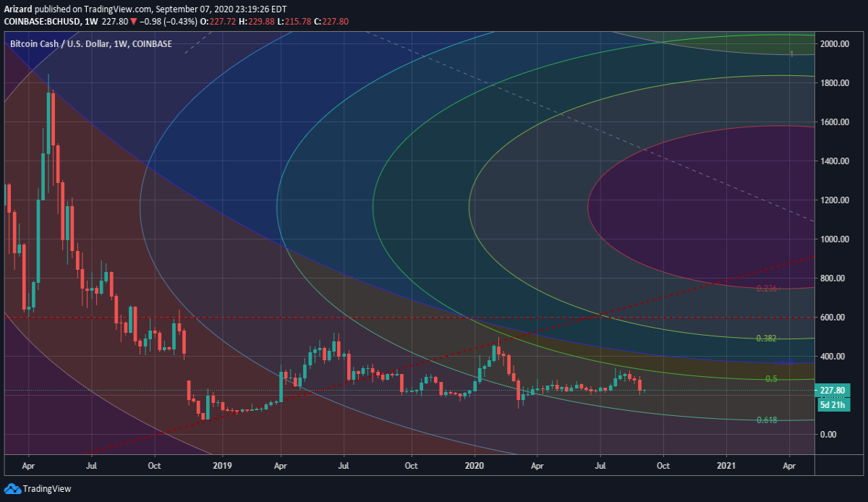Click the 0.618 Fibonacci level label
868x502 pixels.
pyautogui.click(x=766, y=420)
